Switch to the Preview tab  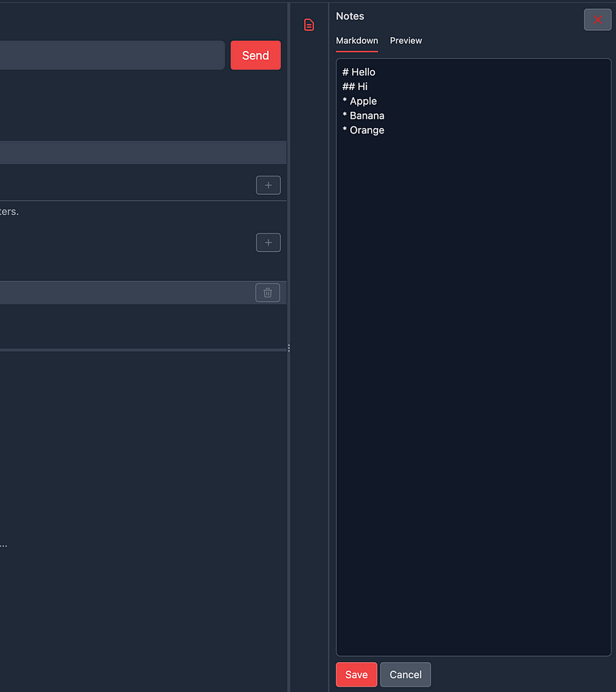coord(406,41)
